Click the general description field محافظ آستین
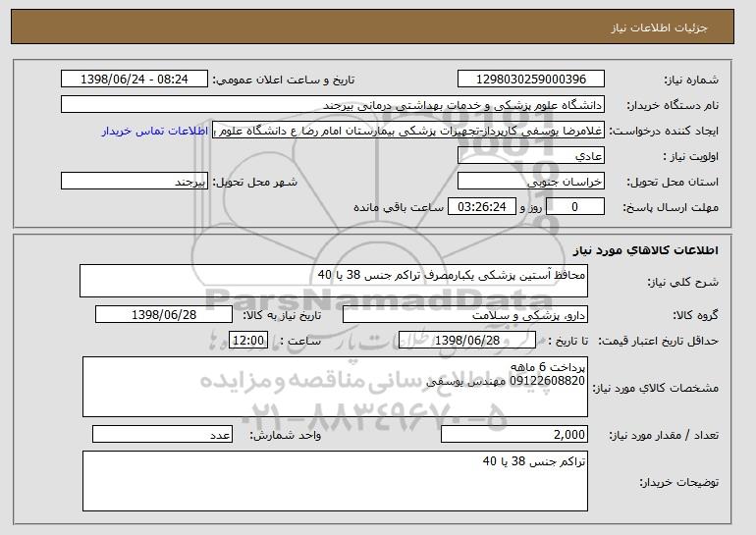756x535 pixels. (x=334, y=281)
